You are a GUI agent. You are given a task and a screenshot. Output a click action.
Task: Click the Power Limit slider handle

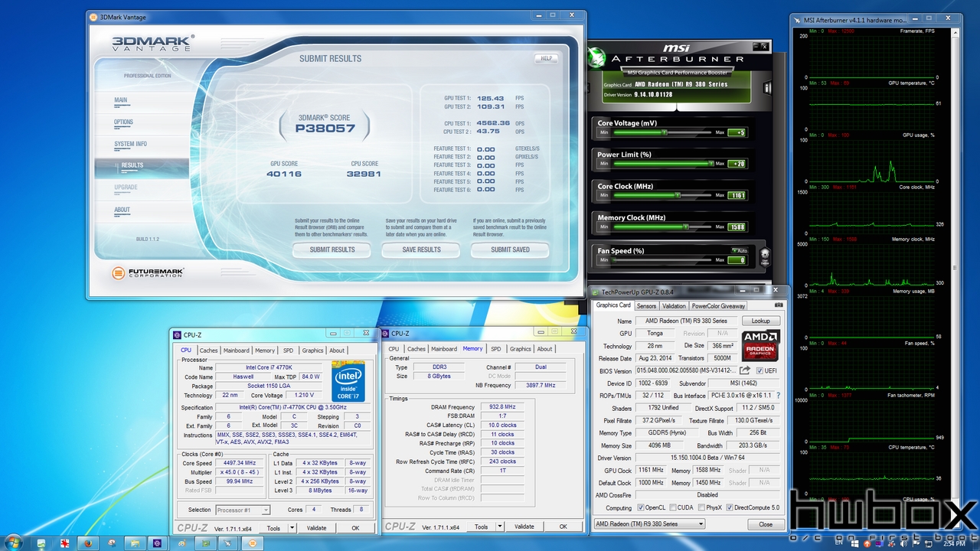click(711, 163)
